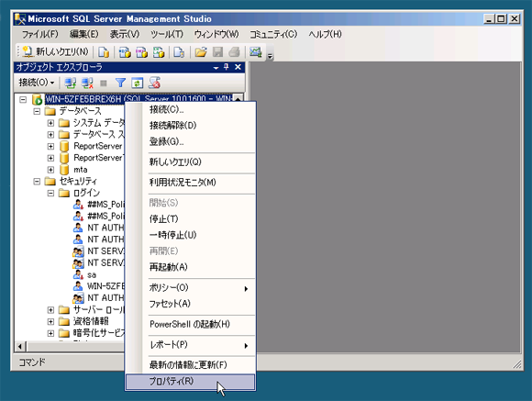Click the disconnect server icon
Screen dimensions: 532x401
coord(87,83)
